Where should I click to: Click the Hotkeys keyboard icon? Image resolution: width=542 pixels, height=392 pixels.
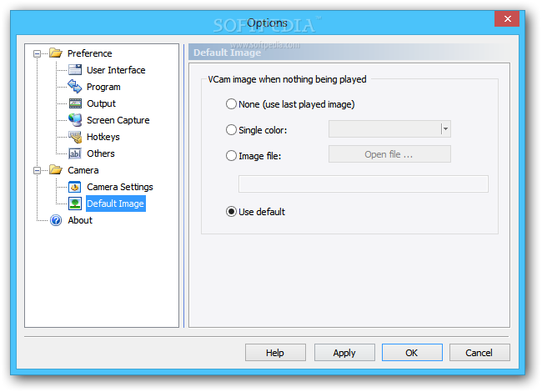(75, 137)
